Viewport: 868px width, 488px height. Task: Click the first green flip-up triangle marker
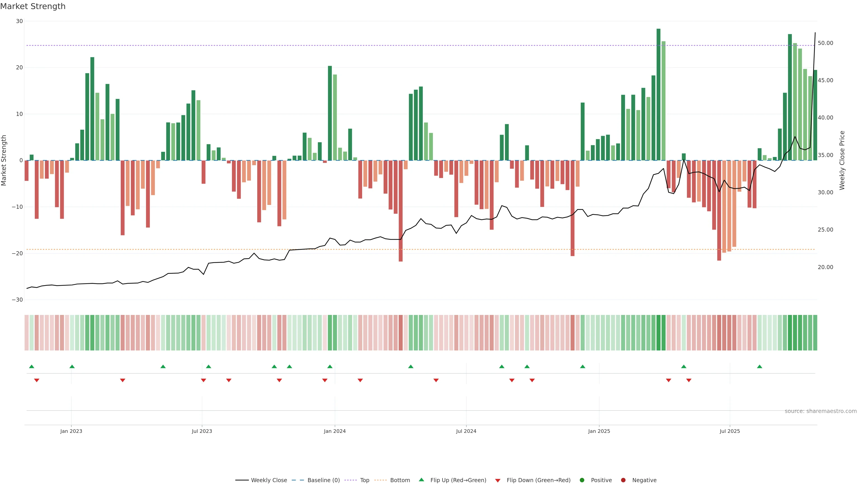(32, 366)
